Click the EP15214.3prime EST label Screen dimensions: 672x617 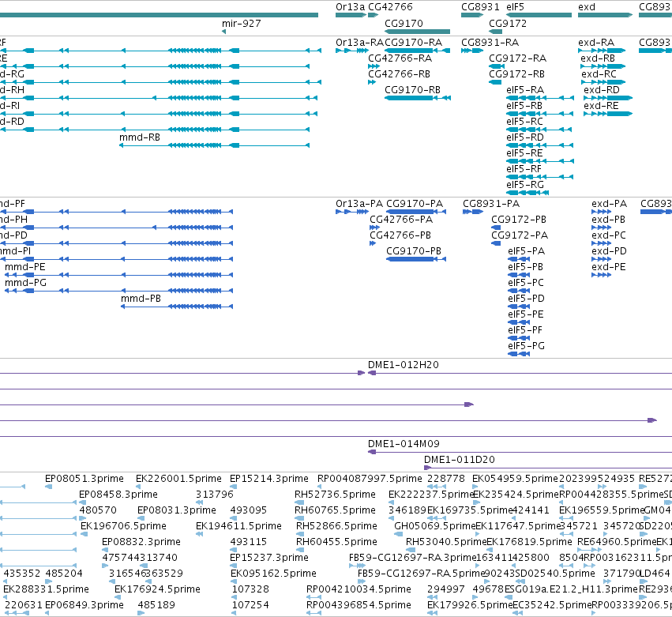click(269, 479)
